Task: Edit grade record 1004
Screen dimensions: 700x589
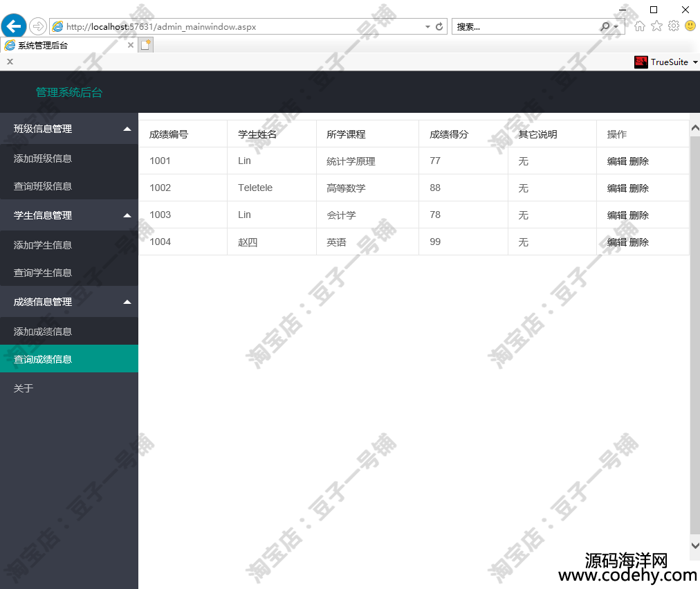Action: [617, 242]
